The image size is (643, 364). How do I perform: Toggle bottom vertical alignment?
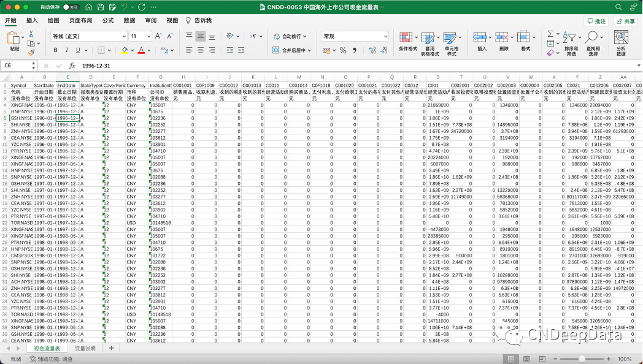(212, 36)
